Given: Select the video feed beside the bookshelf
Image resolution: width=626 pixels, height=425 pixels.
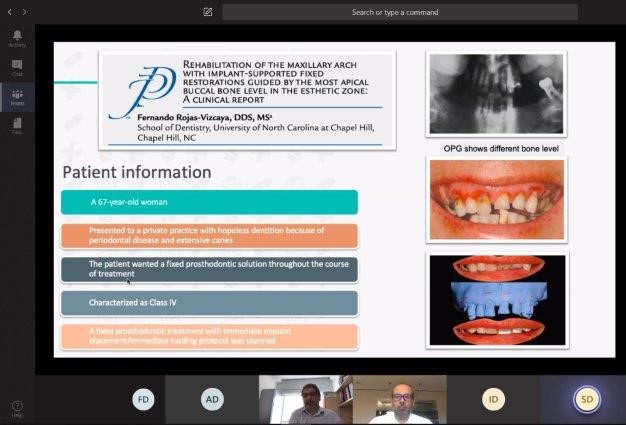Looking at the screenshot, I should point(306,399).
